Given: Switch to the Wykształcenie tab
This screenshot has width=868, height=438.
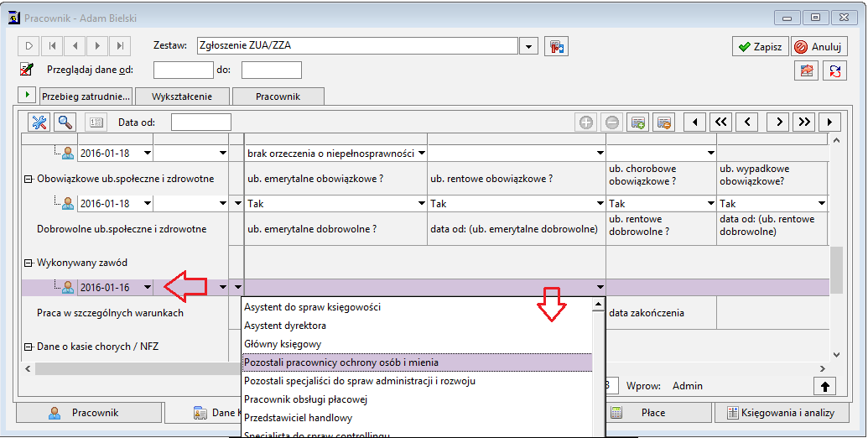Looking at the screenshot, I should (182, 96).
